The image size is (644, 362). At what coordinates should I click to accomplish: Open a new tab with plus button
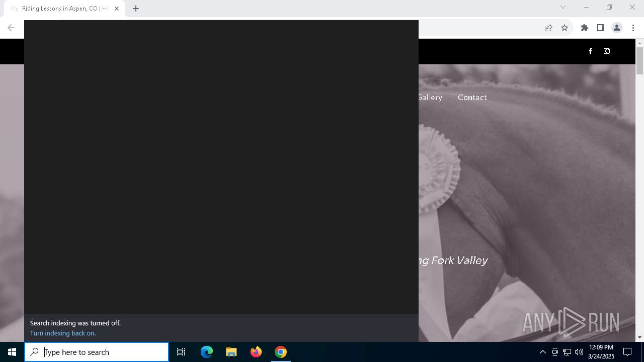(136, 9)
